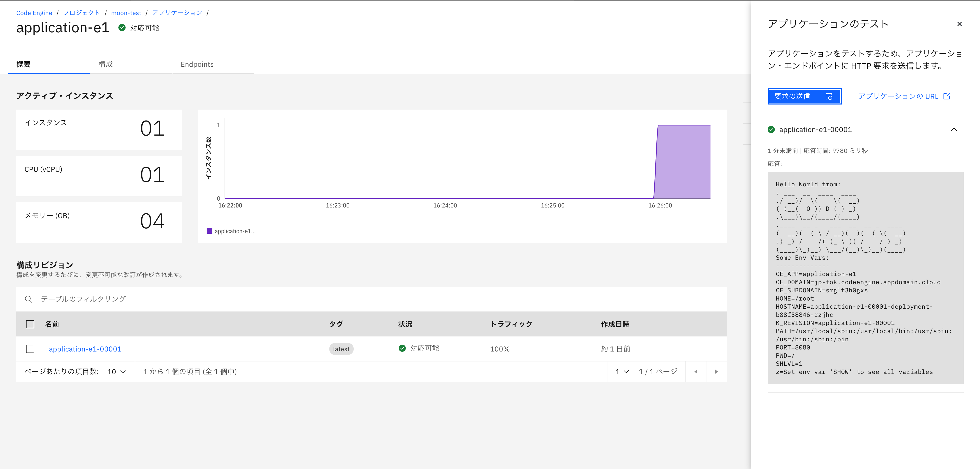Open the items per page dropdown

point(116,372)
